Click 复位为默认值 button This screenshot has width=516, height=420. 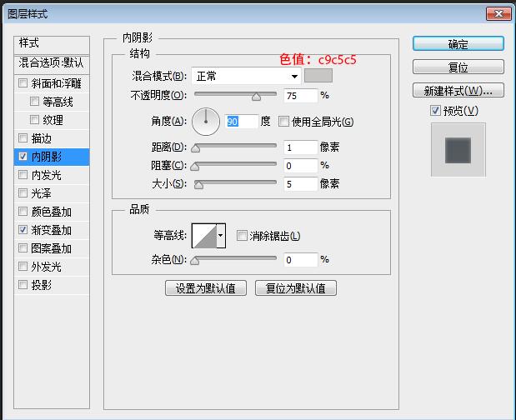click(x=296, y=288)
